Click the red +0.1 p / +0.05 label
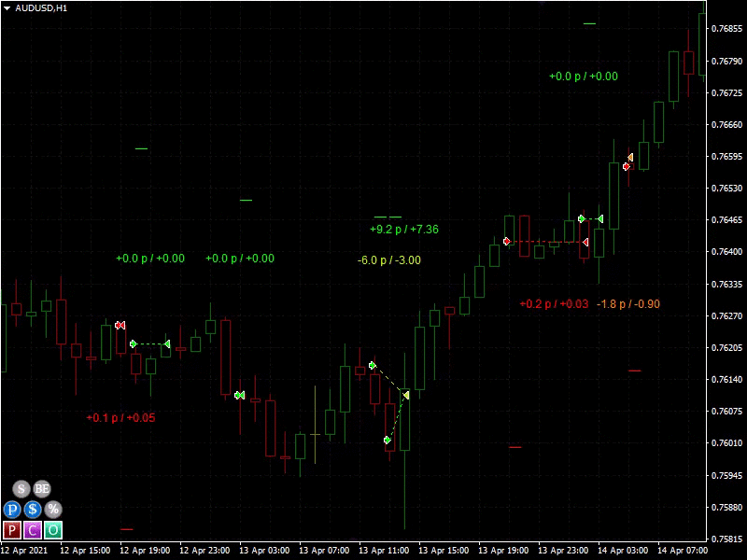747x560 pixels. [120, 418]
